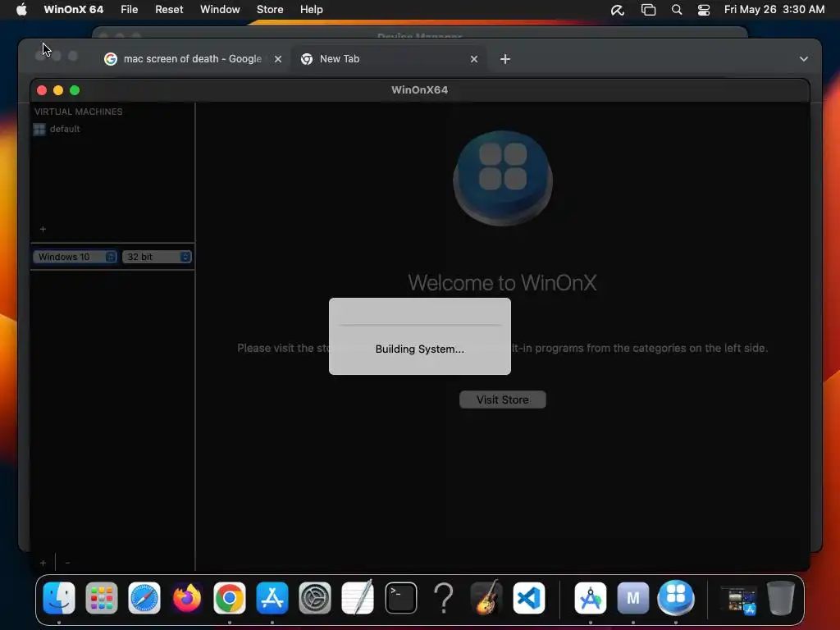840x630 pixels.
Task: Switch to the 'mac screen of death' Chrome tab
Action: click(192, 59)
